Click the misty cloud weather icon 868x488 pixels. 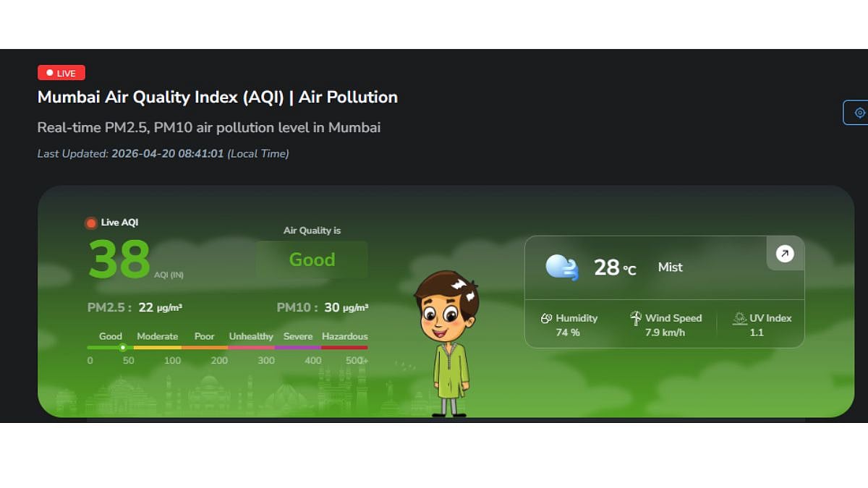(x=562, y=267)
